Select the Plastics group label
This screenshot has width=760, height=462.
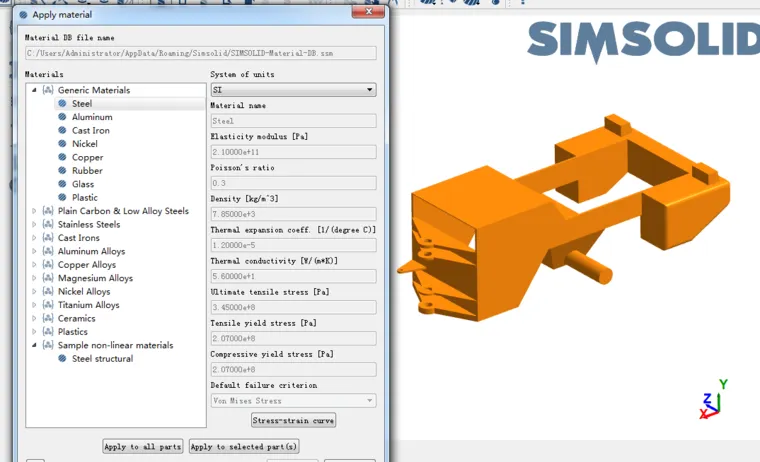click(73, 332)
